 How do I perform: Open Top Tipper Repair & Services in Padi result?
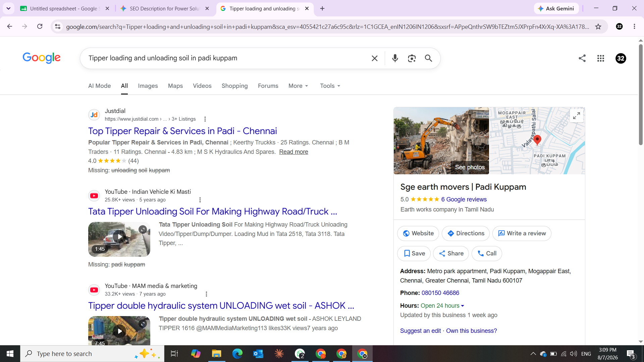pyautogui.click(x=182, y=131)
